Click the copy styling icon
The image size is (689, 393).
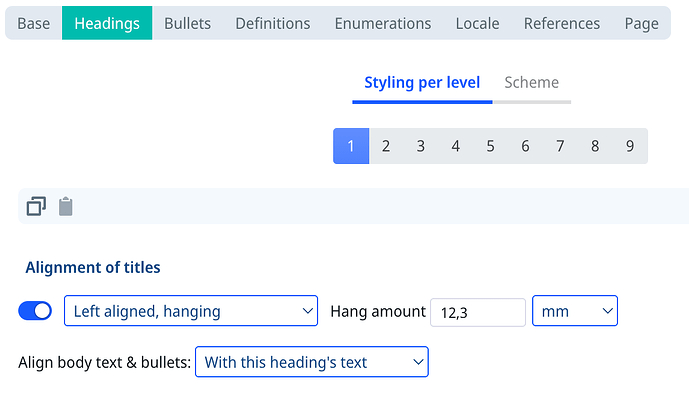point(36,206)
